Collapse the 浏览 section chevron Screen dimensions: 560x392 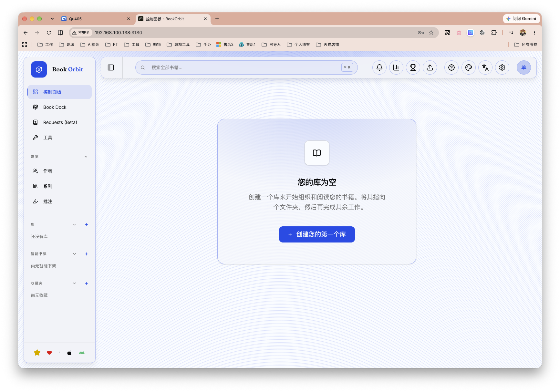[x=86, y=157]
